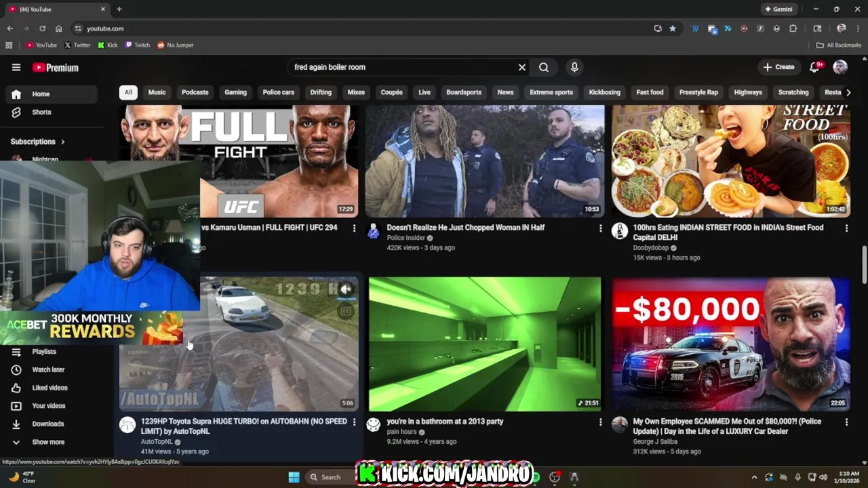The height and width of the screenshot is (488, 868).
Task: Toggle captions on the Supra preview
Action: coord(346,312)
